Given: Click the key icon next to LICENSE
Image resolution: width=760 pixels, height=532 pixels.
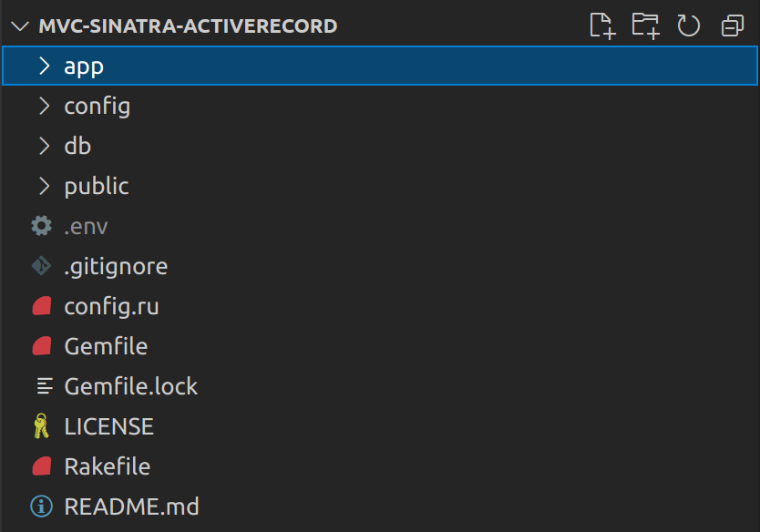Looking at the screenshot, I should click(x=41, y=425).
